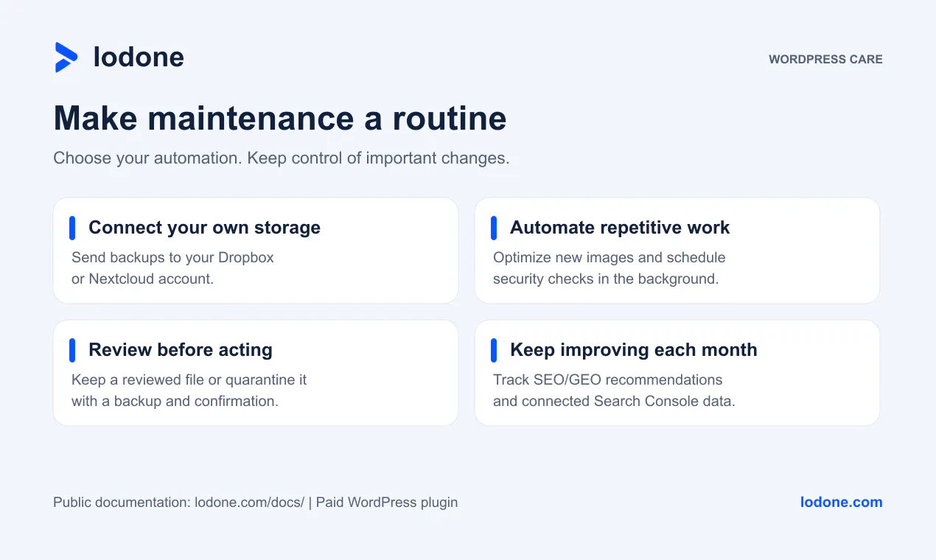
Task: Select the 'Review before acting' card title
Action: pos(181,350)
